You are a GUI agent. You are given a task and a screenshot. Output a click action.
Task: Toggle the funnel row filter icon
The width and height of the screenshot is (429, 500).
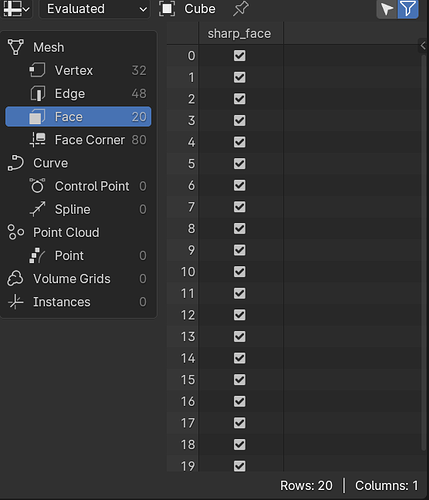[408, 9]
